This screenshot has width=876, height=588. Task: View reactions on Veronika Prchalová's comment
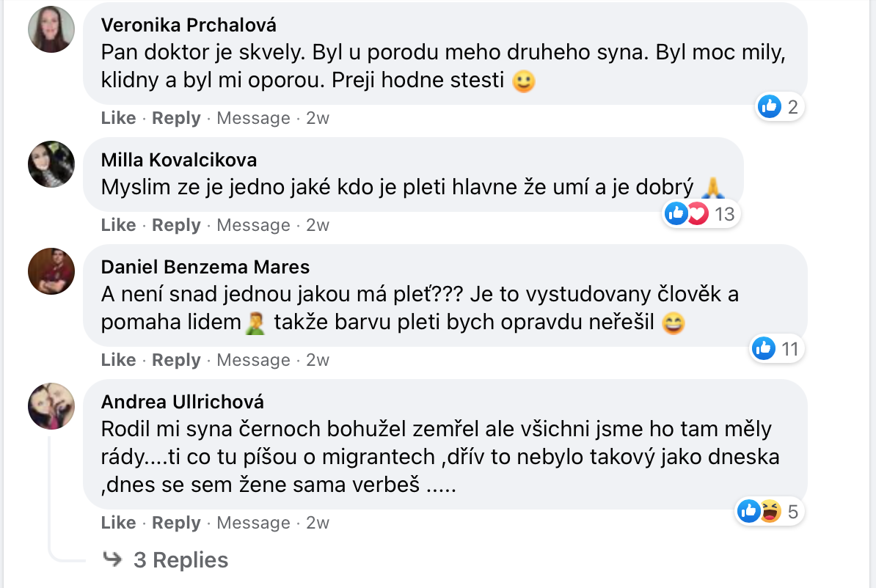click(779, 108)
